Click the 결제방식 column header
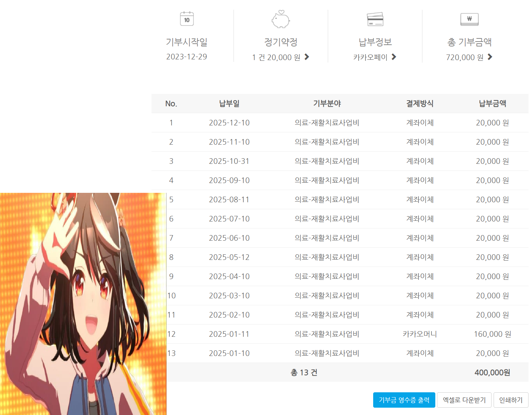Screen dimensions: 532x415 pyautogui.click(x=420, y=103)
